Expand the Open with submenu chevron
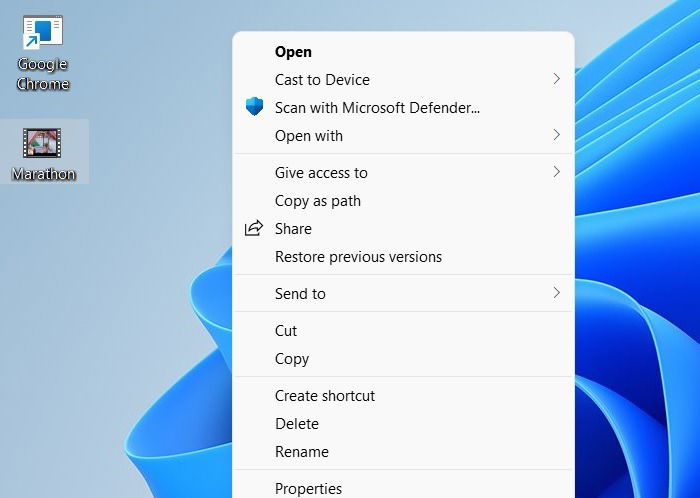 (x=556, y=135)
